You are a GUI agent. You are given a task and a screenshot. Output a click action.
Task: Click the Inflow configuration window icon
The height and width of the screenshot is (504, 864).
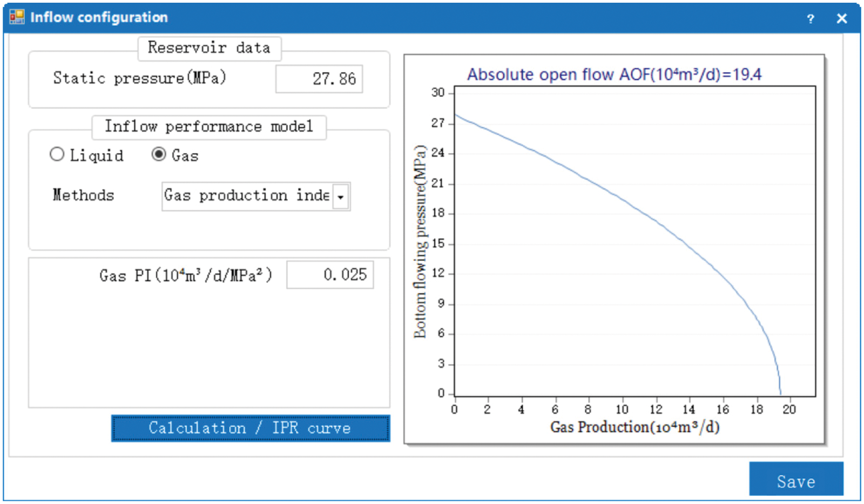point(17,17)
